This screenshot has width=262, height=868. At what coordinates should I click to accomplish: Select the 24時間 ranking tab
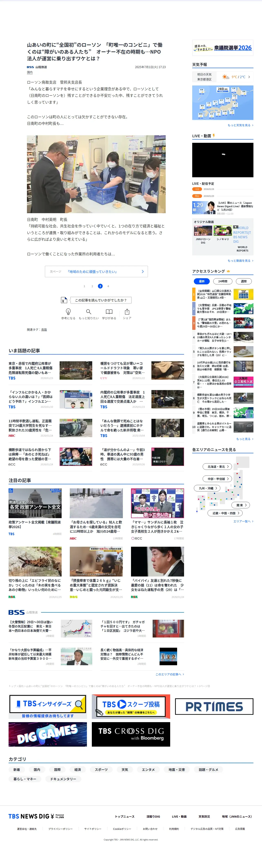pyautogui.click(x=223, y=281)
